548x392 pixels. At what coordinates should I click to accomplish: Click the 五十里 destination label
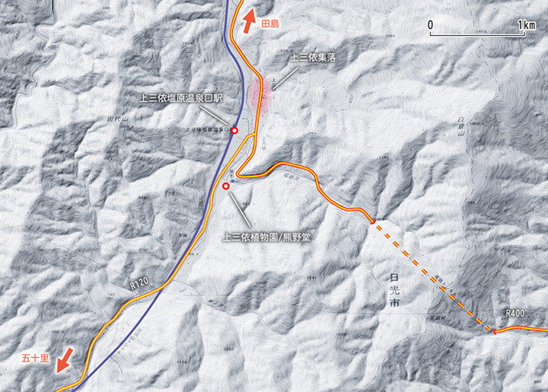point(35,359)
